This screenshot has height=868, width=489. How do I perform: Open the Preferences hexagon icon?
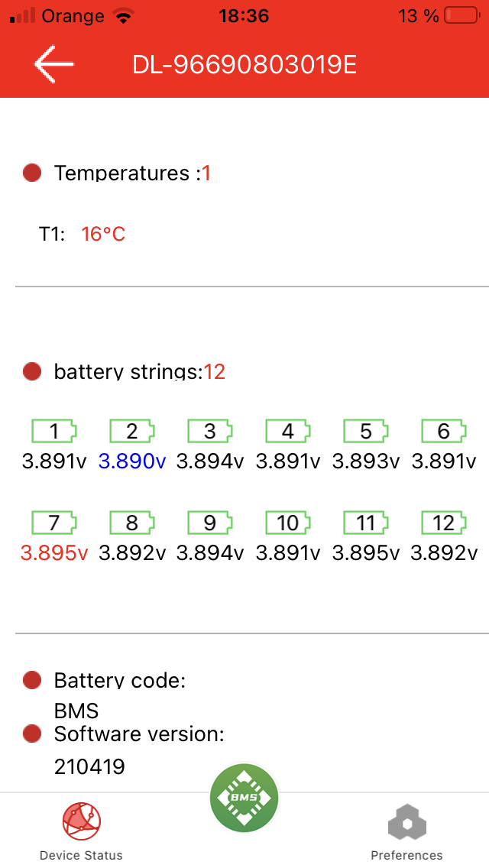406,824
